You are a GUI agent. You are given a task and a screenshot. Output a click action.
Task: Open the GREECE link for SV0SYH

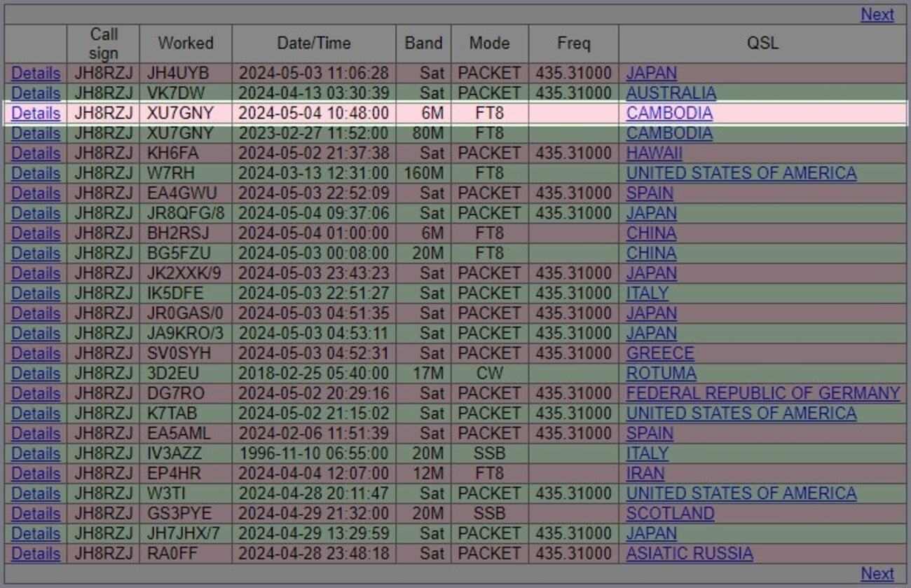[653, 353]
